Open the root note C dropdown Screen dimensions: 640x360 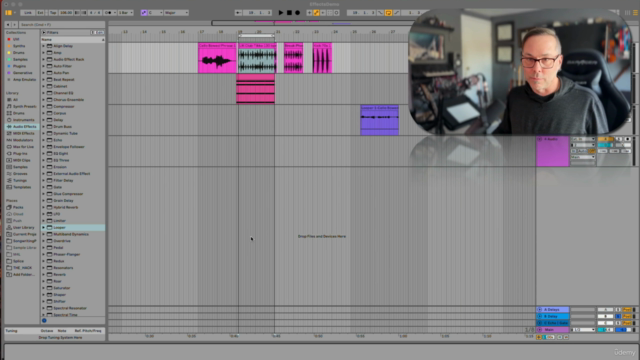point(155,13)
